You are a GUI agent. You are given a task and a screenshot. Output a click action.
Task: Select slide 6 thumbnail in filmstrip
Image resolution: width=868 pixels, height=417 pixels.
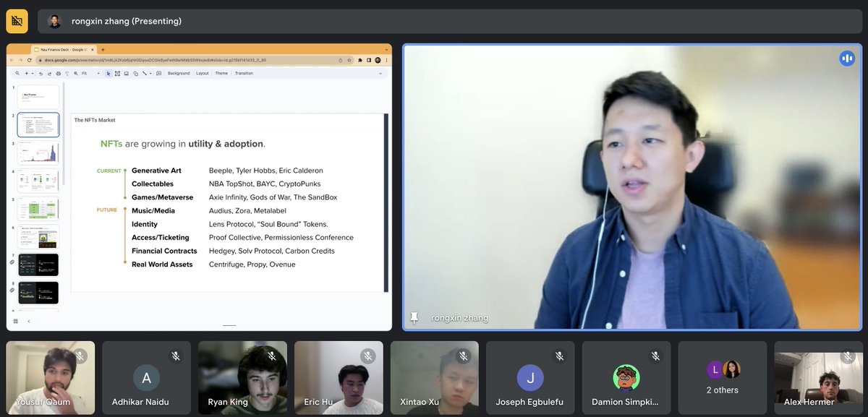pyautogui.click(x=38, y=237)
